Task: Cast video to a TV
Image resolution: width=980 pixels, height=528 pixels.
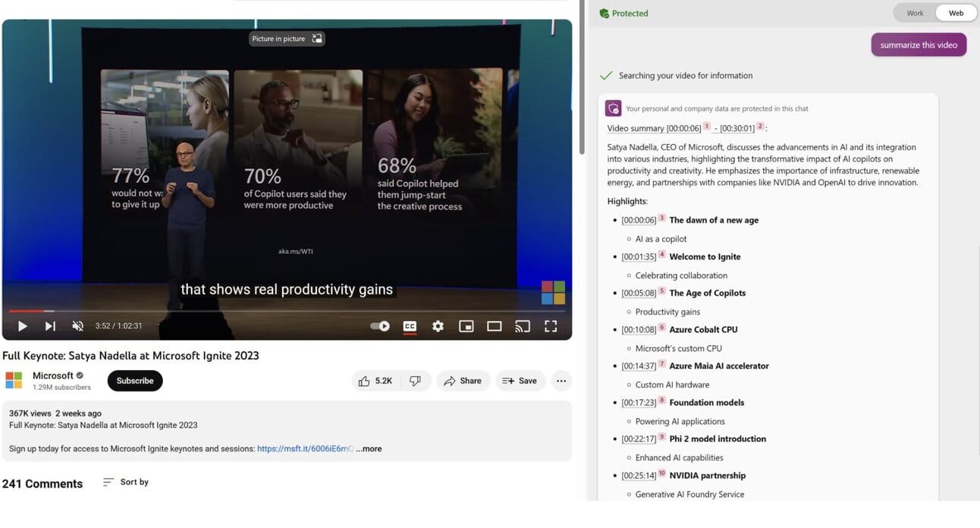Action: click(x=523, y=326)
